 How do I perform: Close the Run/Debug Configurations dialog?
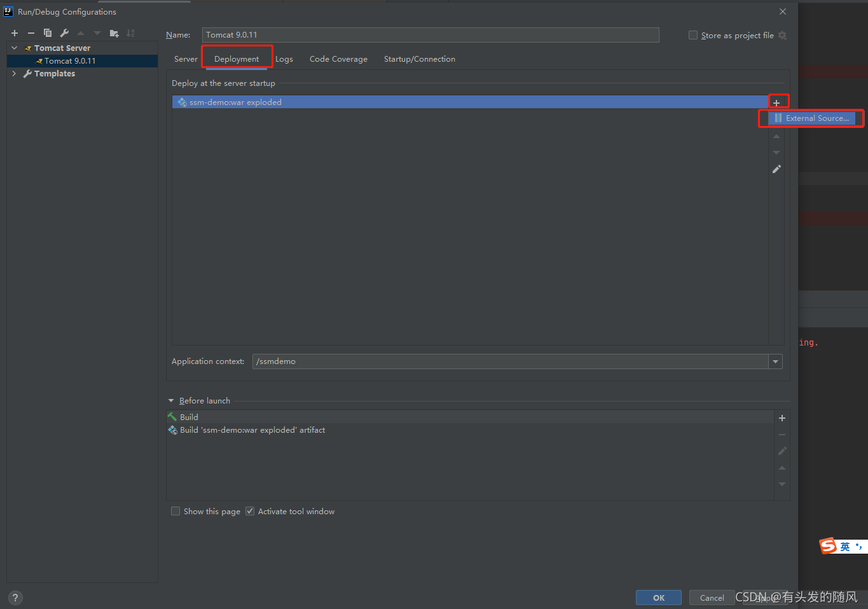783,11
